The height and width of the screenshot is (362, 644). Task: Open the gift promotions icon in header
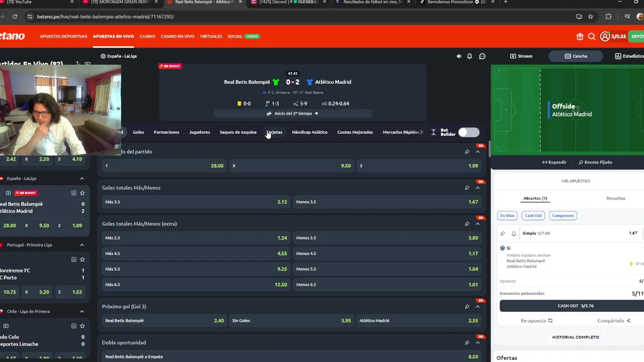tap(580, 36)
